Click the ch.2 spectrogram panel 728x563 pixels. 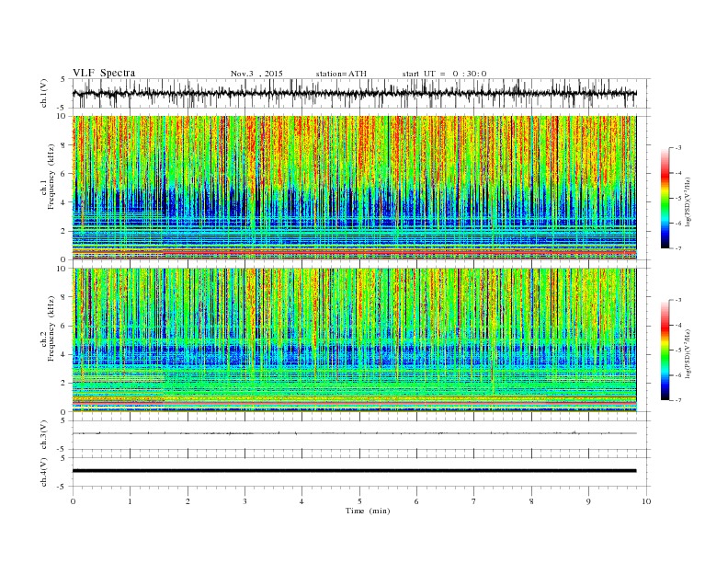point(354,340)
